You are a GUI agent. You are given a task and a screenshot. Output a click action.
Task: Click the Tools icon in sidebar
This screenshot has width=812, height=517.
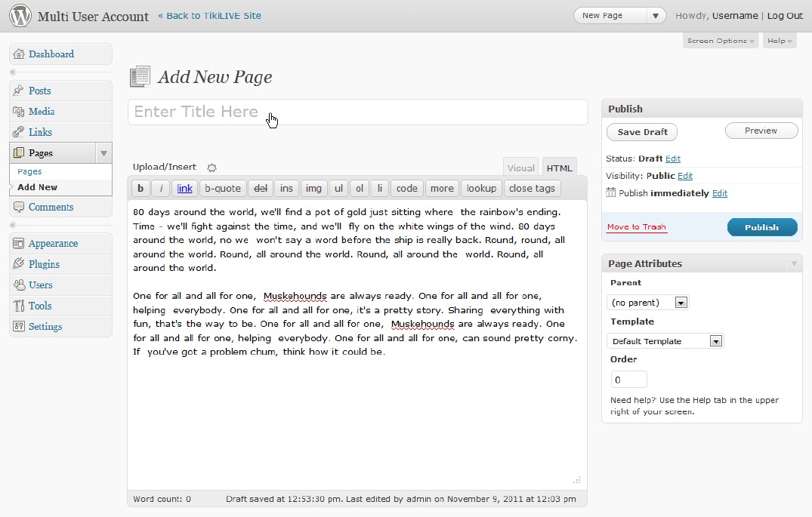[19, 306]
